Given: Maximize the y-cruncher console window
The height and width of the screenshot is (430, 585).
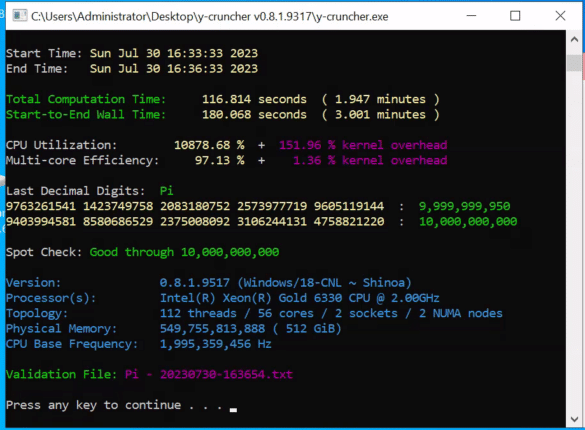Looking at the screenshot, I should [x=515, y=16].
